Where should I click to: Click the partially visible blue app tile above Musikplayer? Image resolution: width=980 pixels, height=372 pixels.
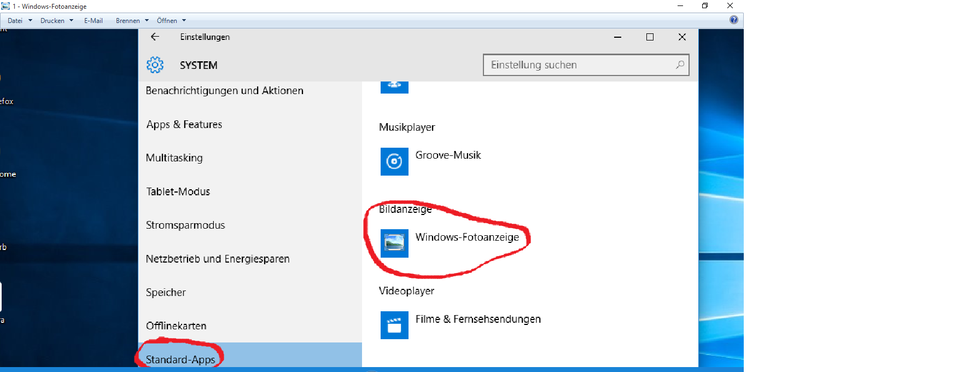coord(394,88)
